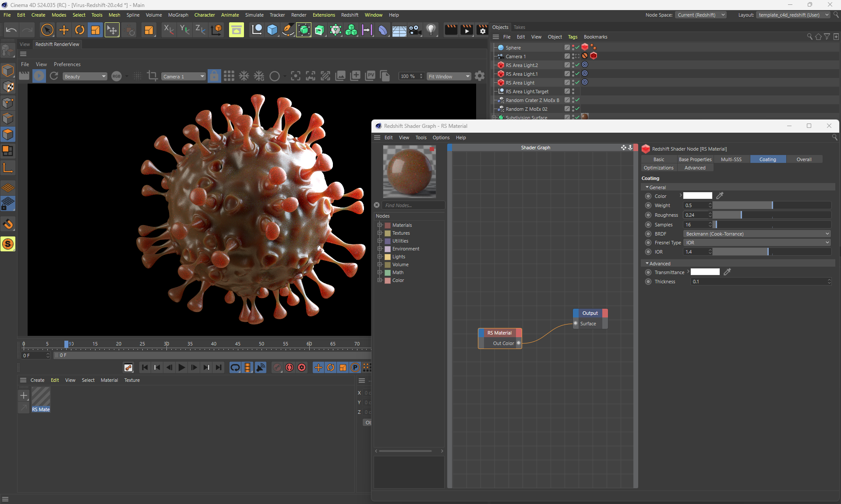The image size is (841, 504).
Task: Toggle the Roughness parameter keyframe circle
Action: (x=648, y=215)
